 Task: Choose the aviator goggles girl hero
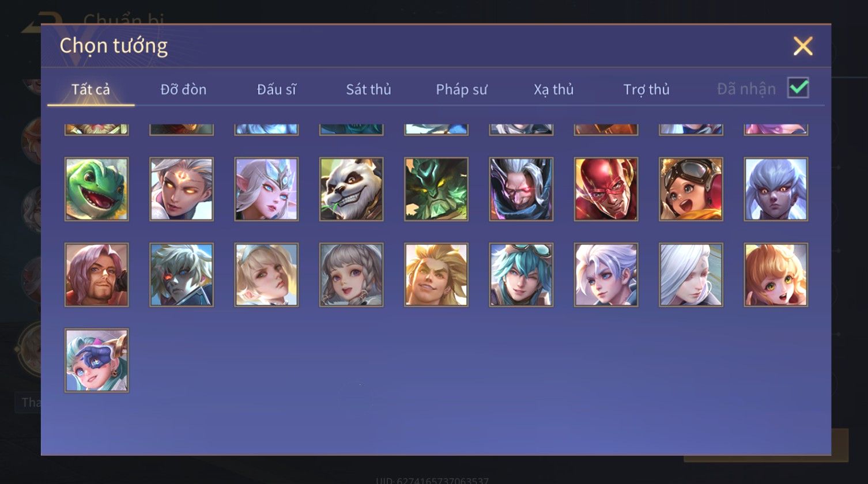tap(690, 189)
